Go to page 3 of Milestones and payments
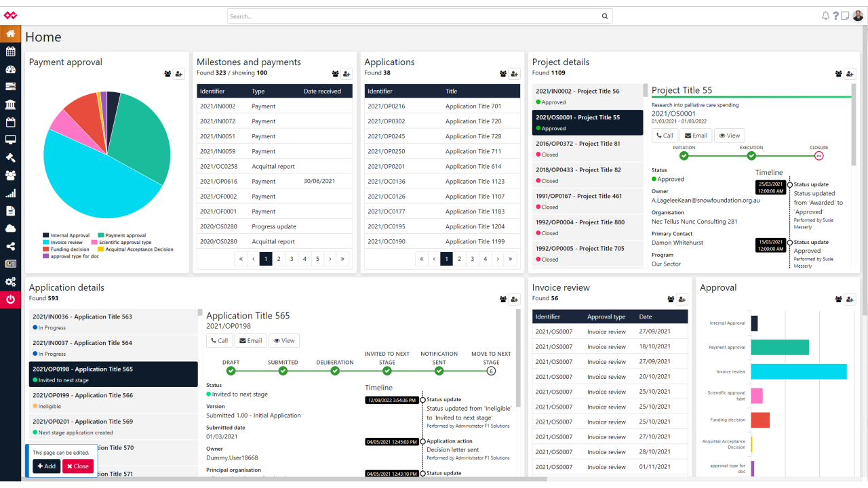868x488 pixels. [292, 258]
